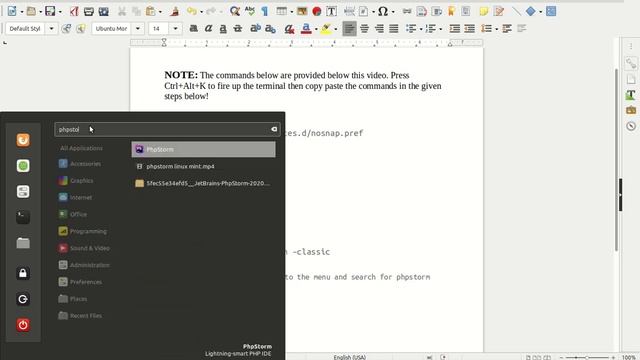
Task: Open font name dropdown arrow
Action: pyautogui.click(x=138, y=29)
